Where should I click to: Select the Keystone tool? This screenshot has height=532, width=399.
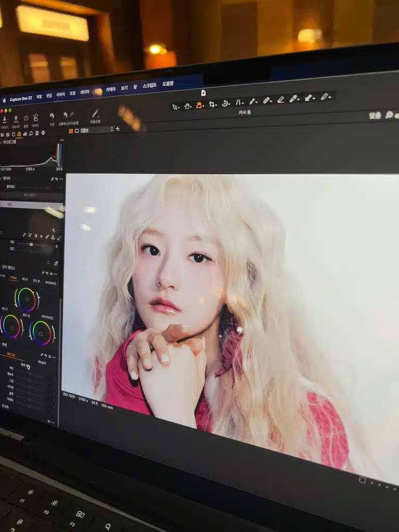click(x=240, y=102)
